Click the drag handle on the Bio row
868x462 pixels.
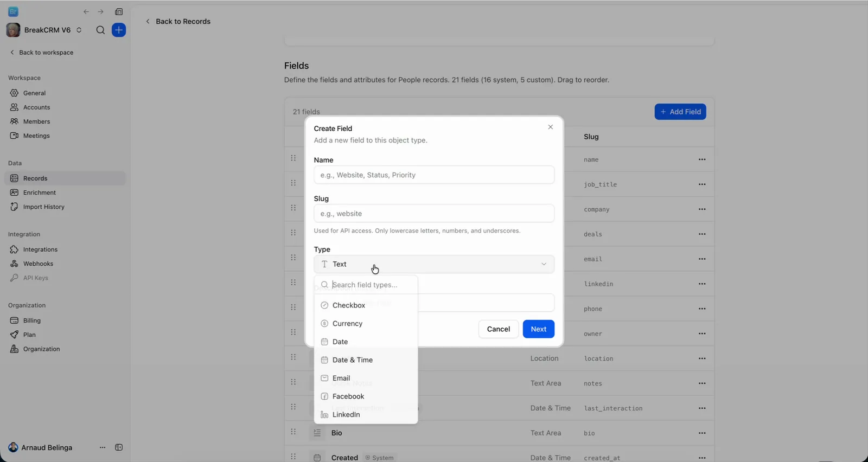click(293, 432)
